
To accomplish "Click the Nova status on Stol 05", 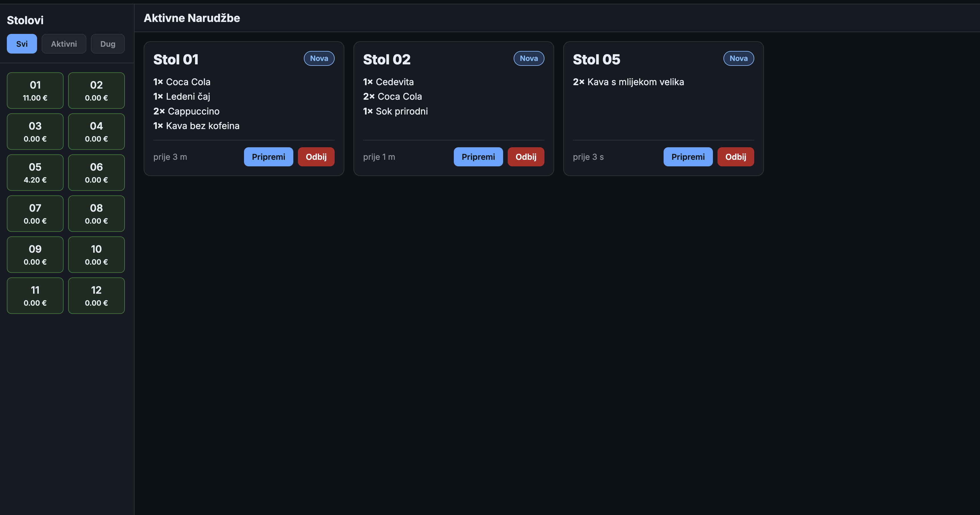I will coord(739,58).
